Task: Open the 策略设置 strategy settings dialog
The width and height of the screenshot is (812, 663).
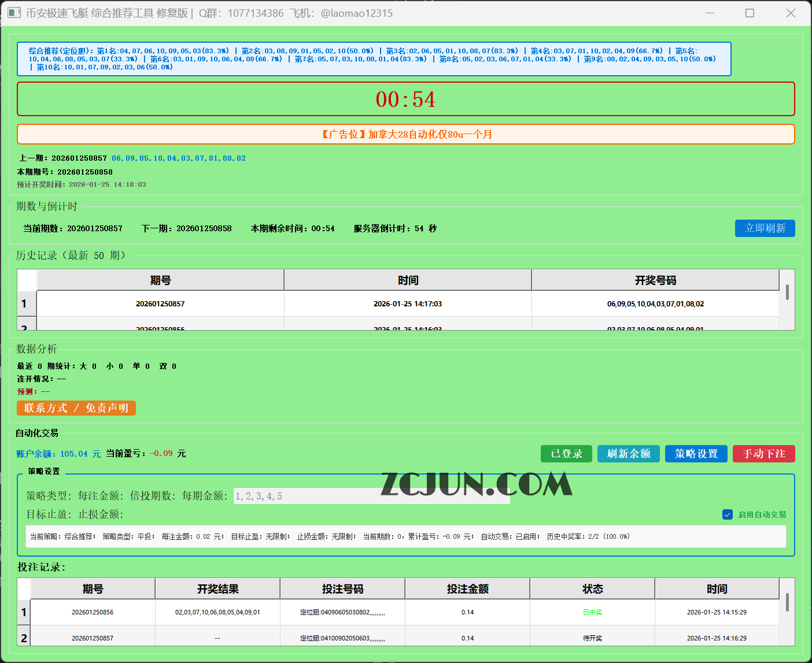Action: pos(696,454)
